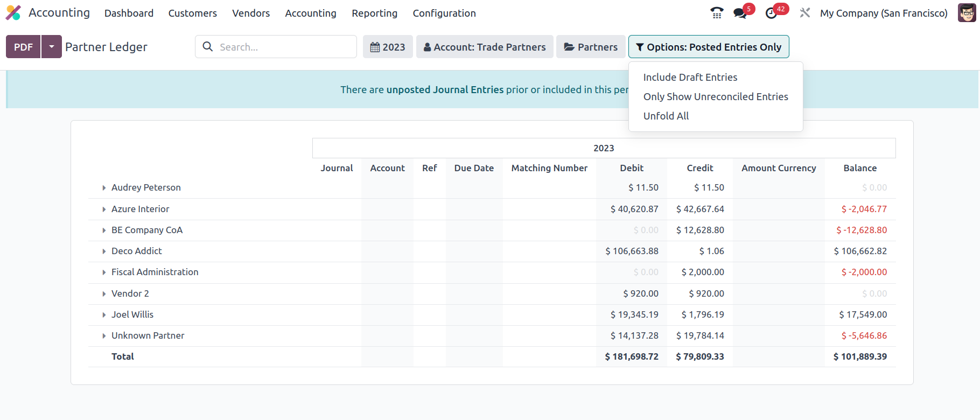
Task: Open the activities clock icon
Action: coord(772,13)
